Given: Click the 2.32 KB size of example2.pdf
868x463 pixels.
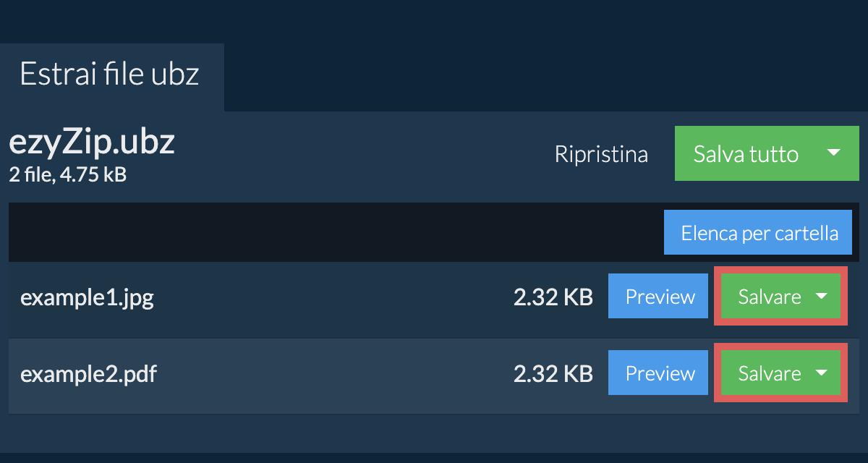Looking at the screenshot, I should 553,374.
